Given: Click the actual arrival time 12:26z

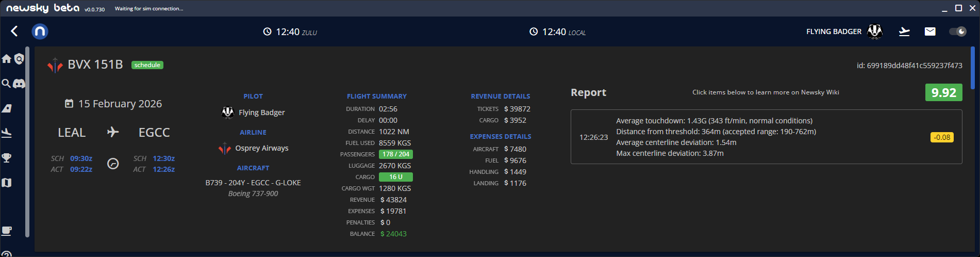Looking at the screenshot, I should pos(164,169).
